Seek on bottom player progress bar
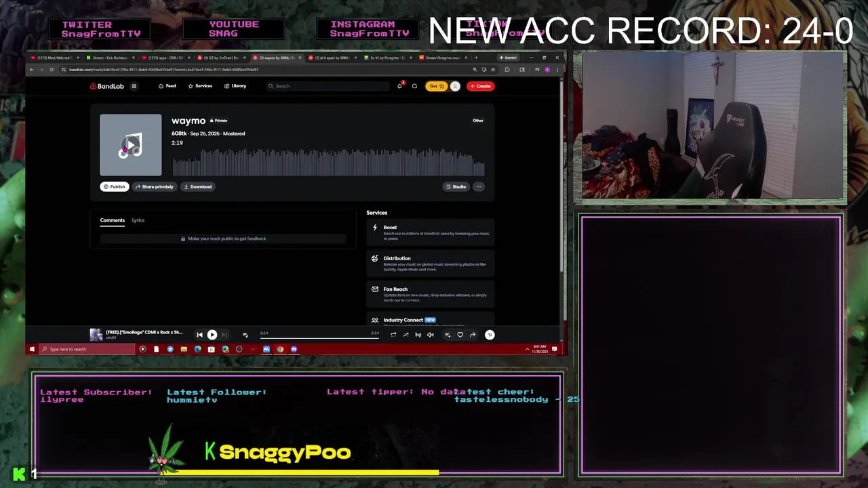Viewport: 868px width, 488px height. (319, 337)
